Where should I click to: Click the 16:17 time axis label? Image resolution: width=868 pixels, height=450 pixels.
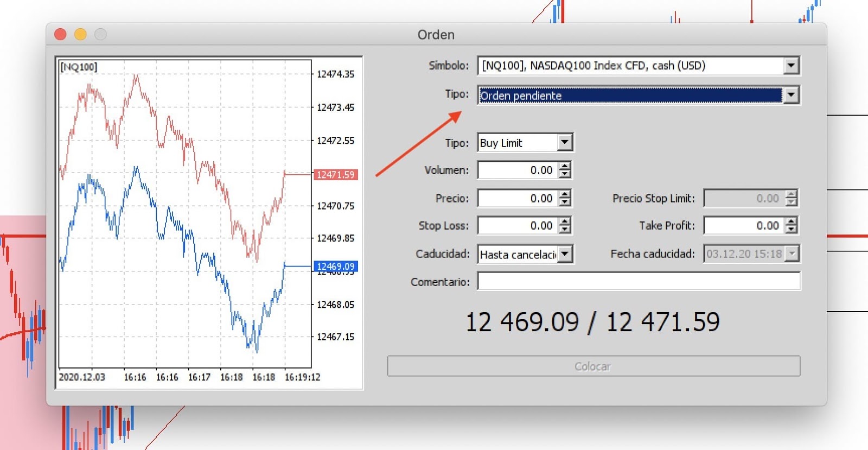199,377
